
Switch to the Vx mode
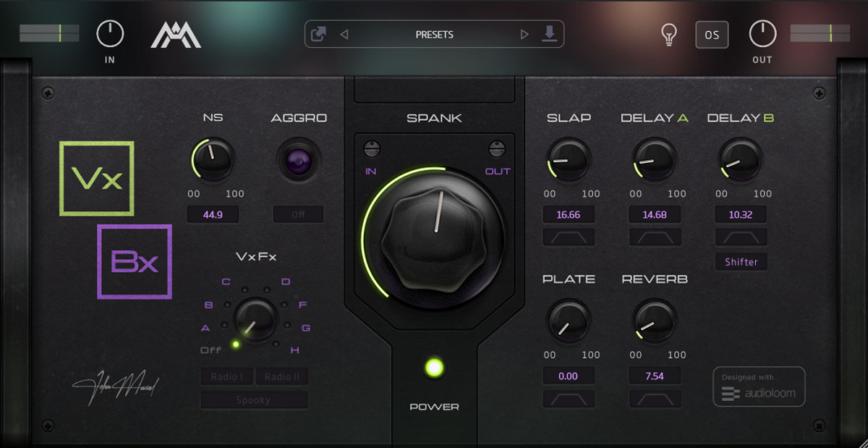[x=97, y=178]
